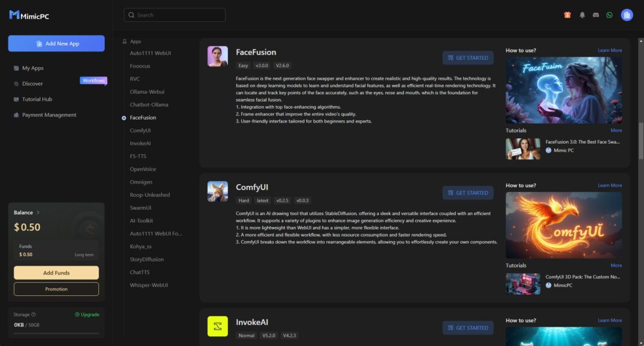Click the ComfyUI app icon
Viewport: 644px width, 346px height.
coord(218,191)
